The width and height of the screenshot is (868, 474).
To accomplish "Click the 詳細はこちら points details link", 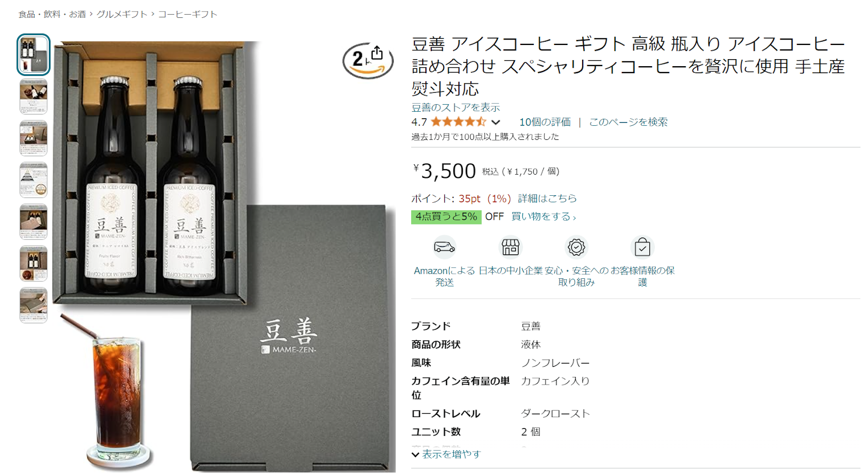I will (x=547, y=198).
